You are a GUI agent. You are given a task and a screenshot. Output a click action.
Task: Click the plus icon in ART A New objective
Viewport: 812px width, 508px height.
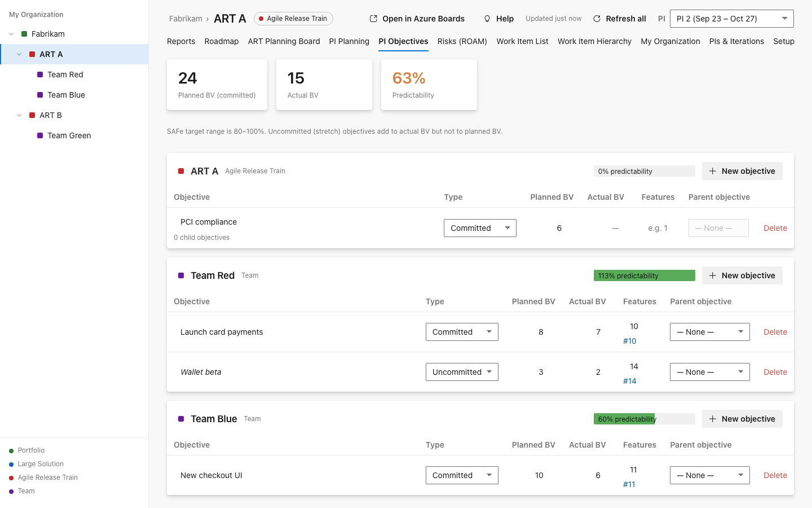[x=713, y=171]
